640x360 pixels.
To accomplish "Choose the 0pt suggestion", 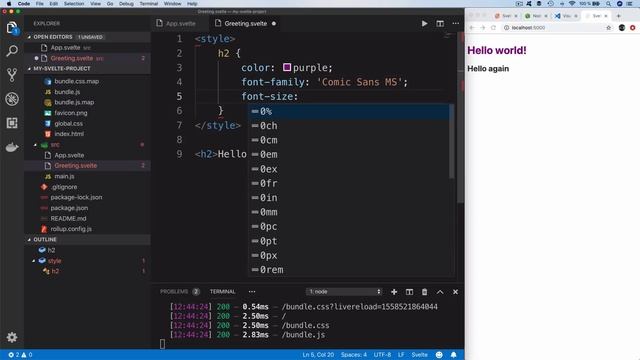I will [x=349, y=241].
